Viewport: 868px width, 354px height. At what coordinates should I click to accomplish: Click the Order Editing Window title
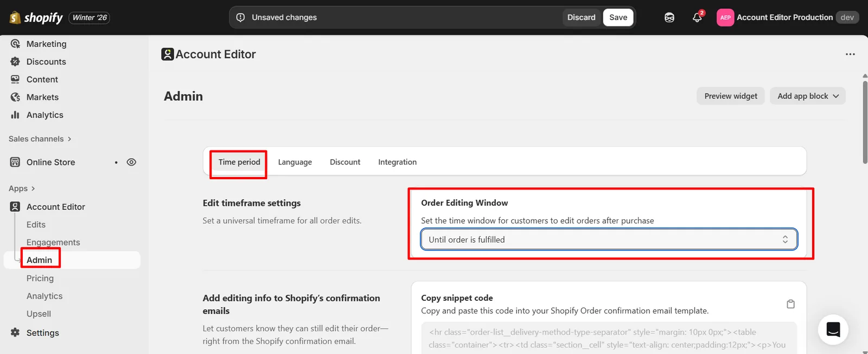[464, 203]
